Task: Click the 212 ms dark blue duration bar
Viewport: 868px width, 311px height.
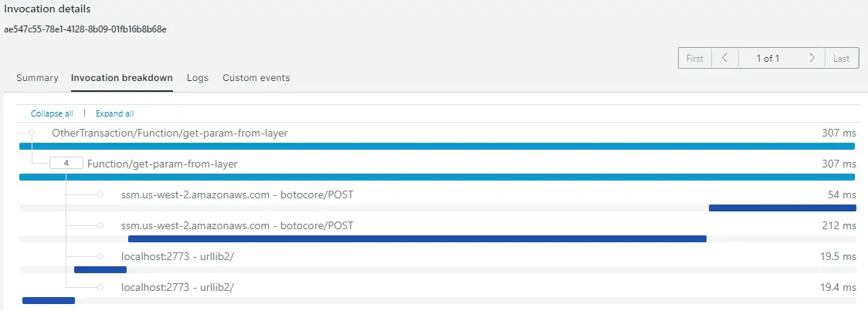Action: tap(417, 239)
